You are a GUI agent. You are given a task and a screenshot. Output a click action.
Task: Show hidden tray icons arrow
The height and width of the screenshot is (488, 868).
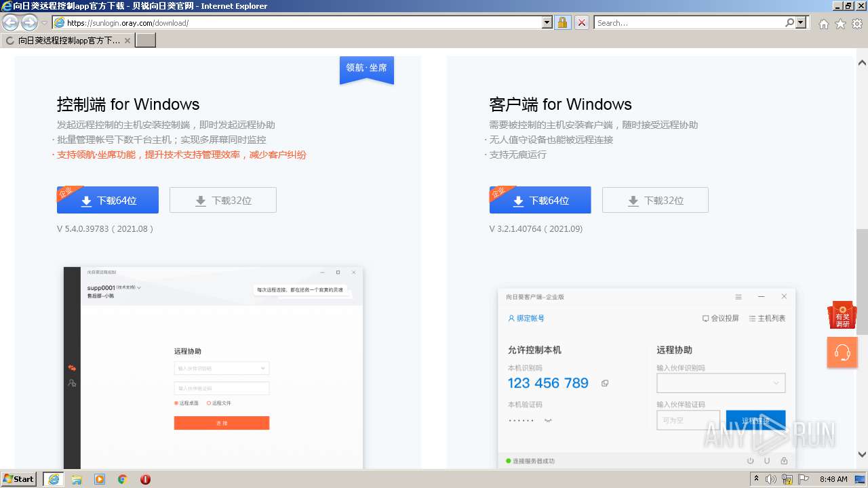[757, 479]
